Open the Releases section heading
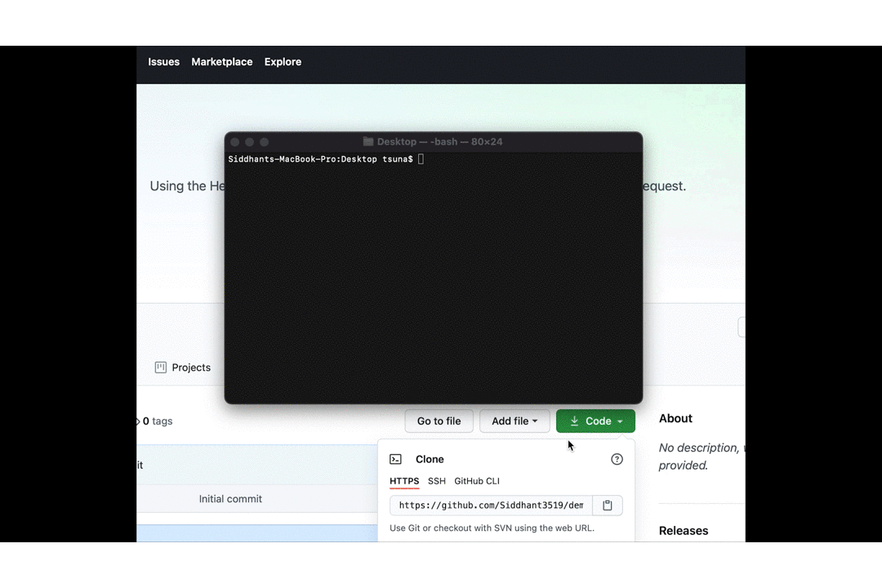Screen dimensions: 882x588 (x=683, y=531)
